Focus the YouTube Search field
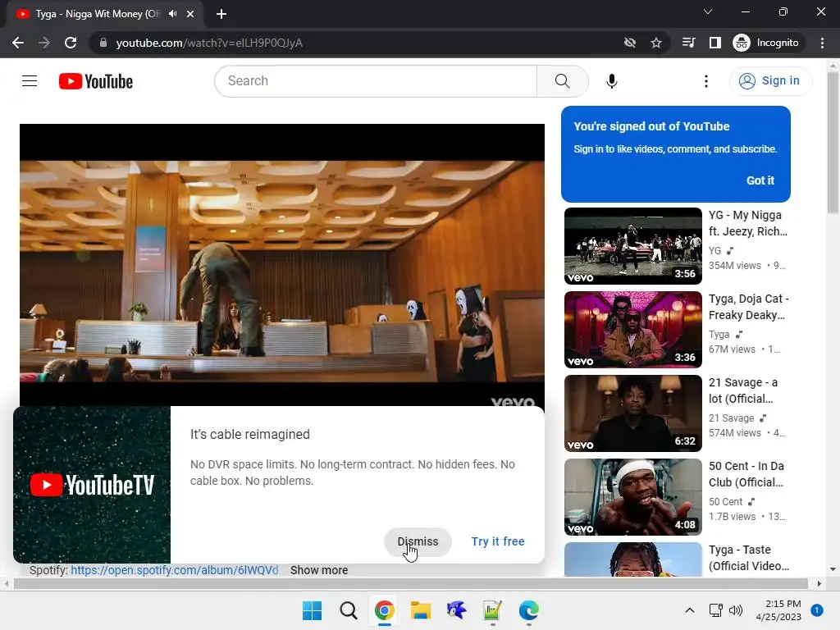This screenshot has width=840, height=630. (376, 81)
